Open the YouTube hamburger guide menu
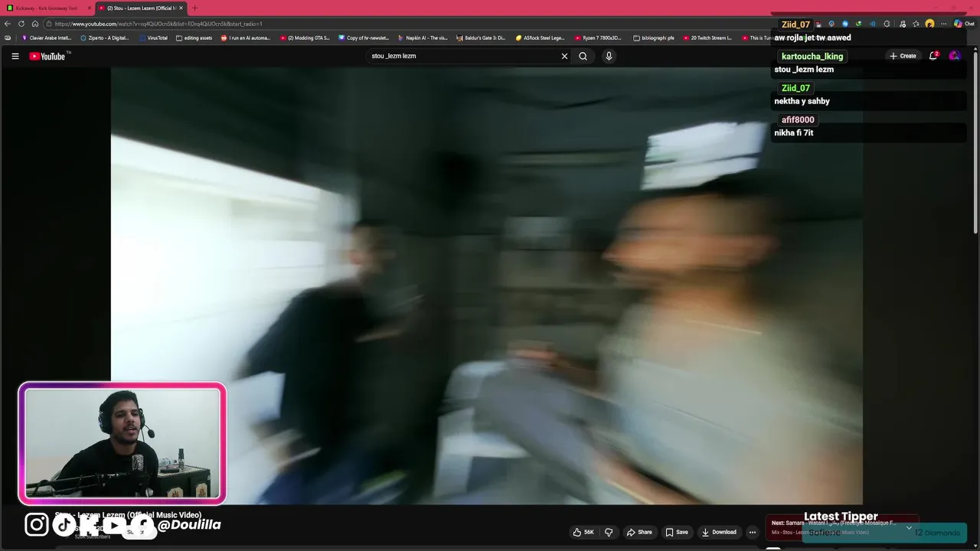This screenshot has height=551, width=980. coord(15,56)
